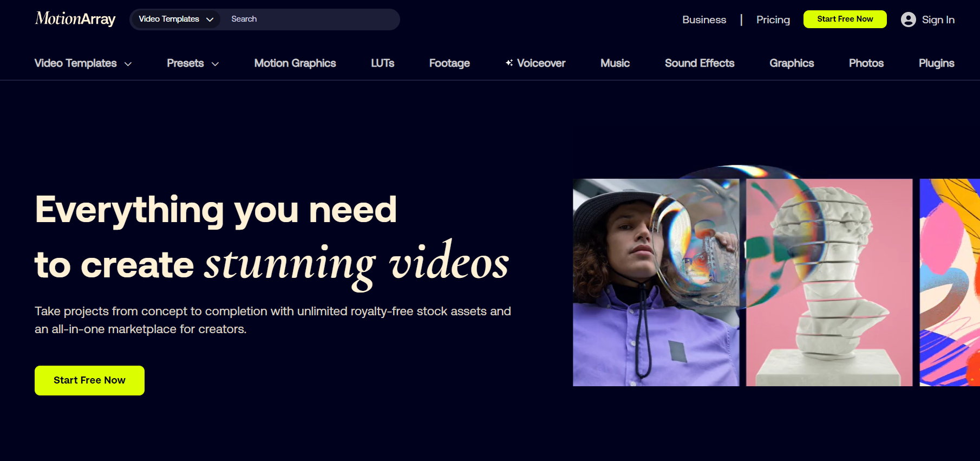Expand the Presets nav menu chevron
This screenshot has width=980, height=461.
(215, 64)
